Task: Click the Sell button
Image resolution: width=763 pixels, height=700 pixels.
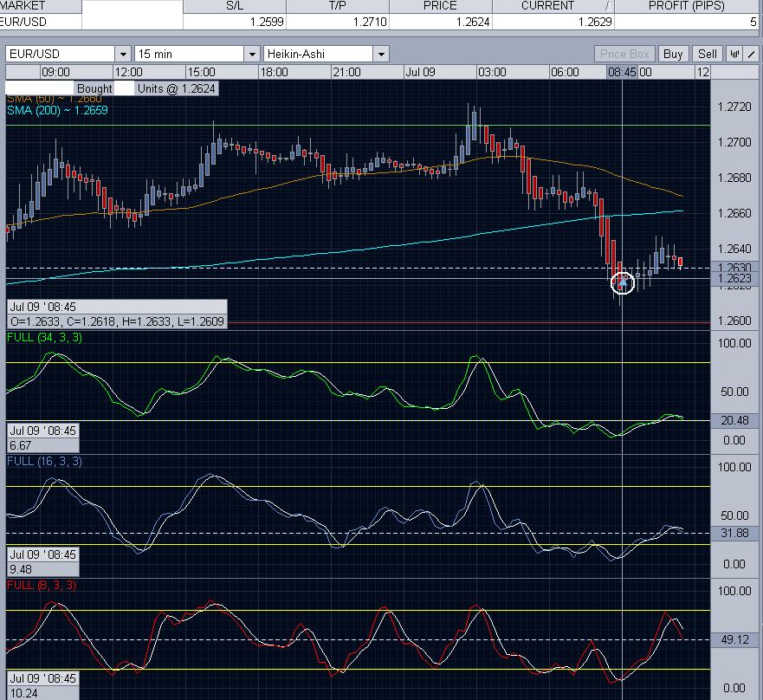Action: (707, 54)
